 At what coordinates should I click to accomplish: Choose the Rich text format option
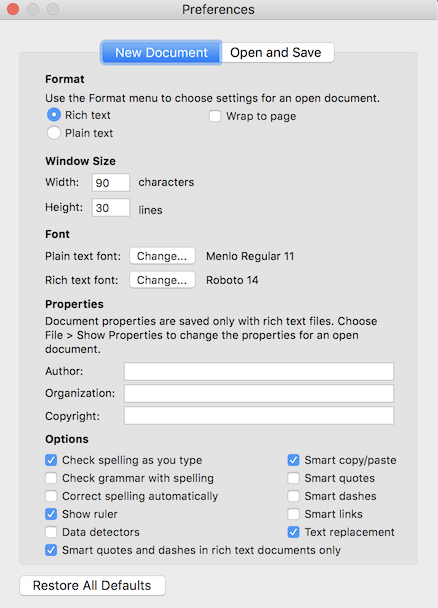[53, 115]
